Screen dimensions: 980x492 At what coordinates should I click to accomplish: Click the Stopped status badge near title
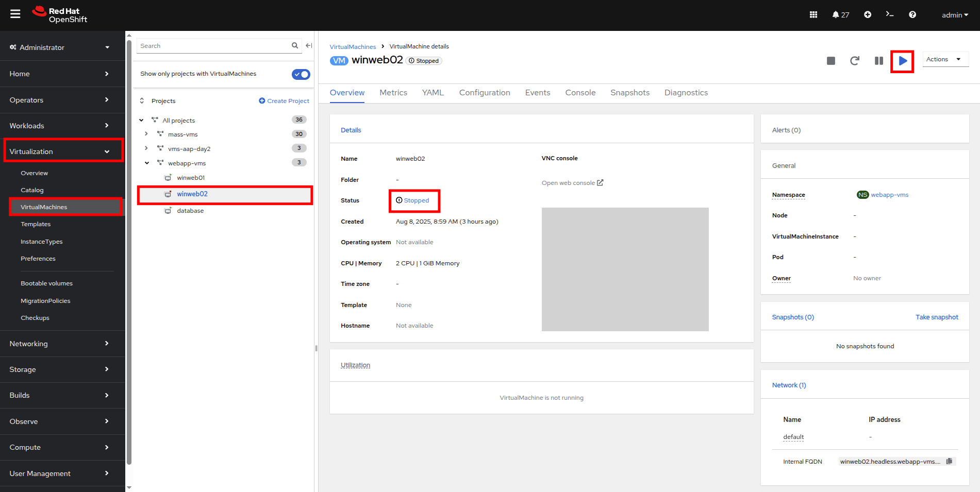[x=424, y=61]
